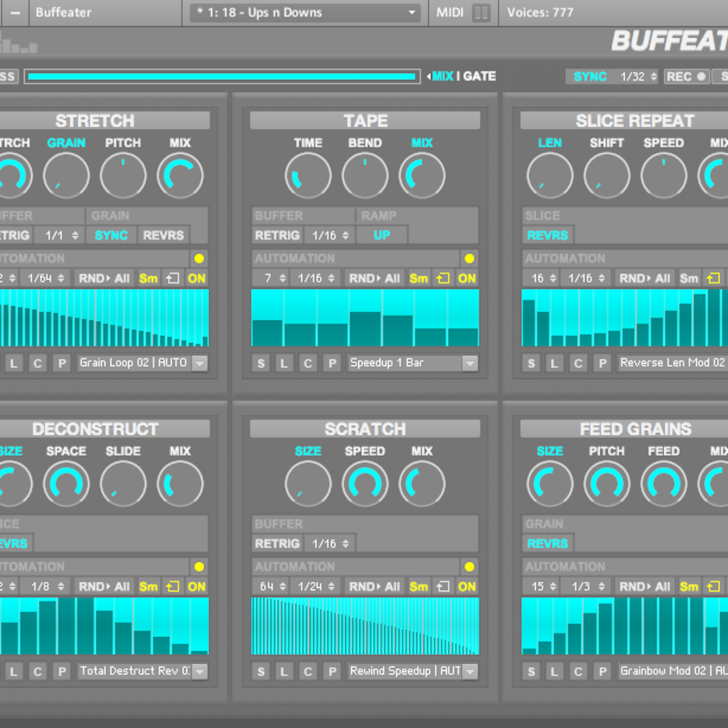Select the SPEED parameter label in Scratch
This screenshot has height=728, width=728.
click(x=365, y=451)
